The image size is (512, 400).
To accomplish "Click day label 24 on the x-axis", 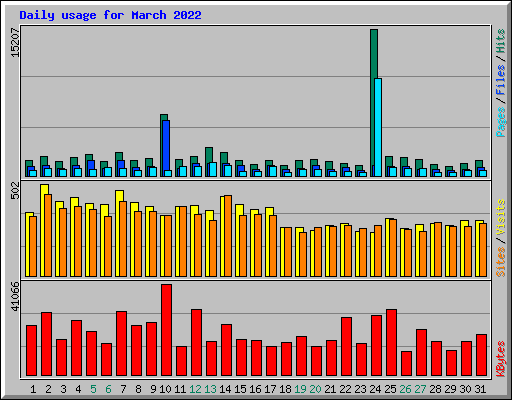I will (x=375, y=389).
